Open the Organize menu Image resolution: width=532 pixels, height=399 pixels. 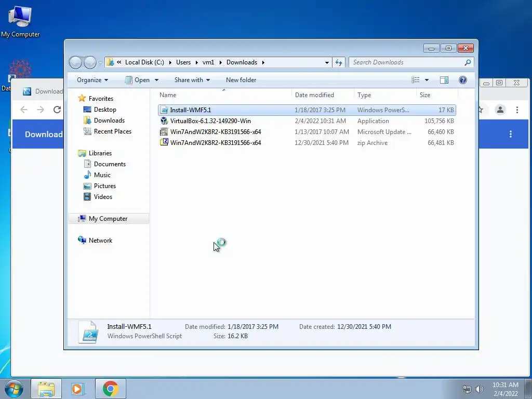pyautogui.click(x=92, y=80)
